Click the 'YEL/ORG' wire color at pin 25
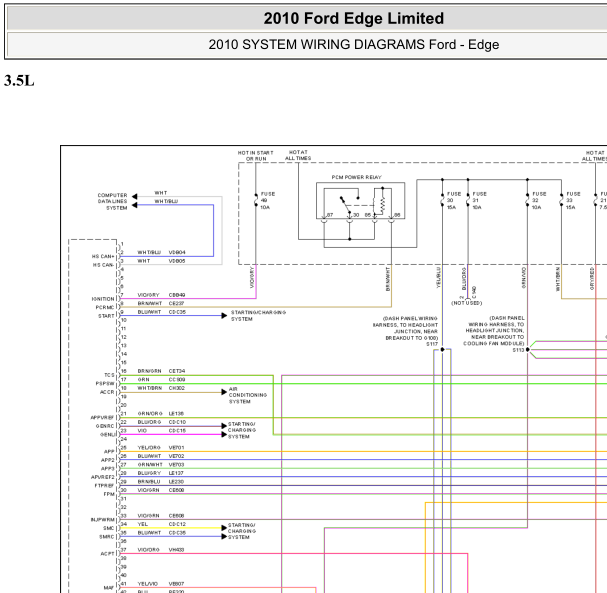 coord(149,447)
